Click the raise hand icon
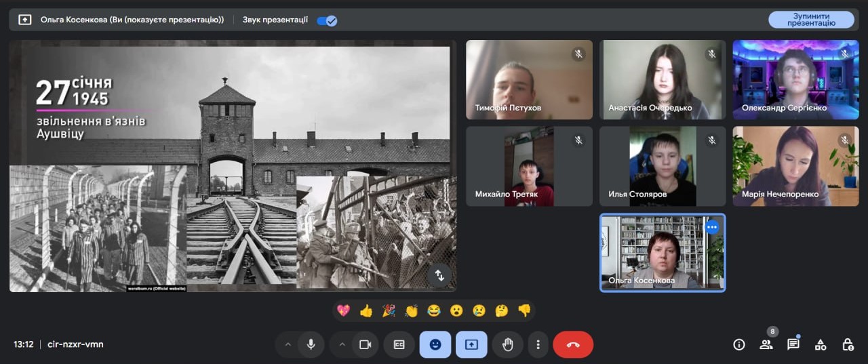 tap(507, 344)
